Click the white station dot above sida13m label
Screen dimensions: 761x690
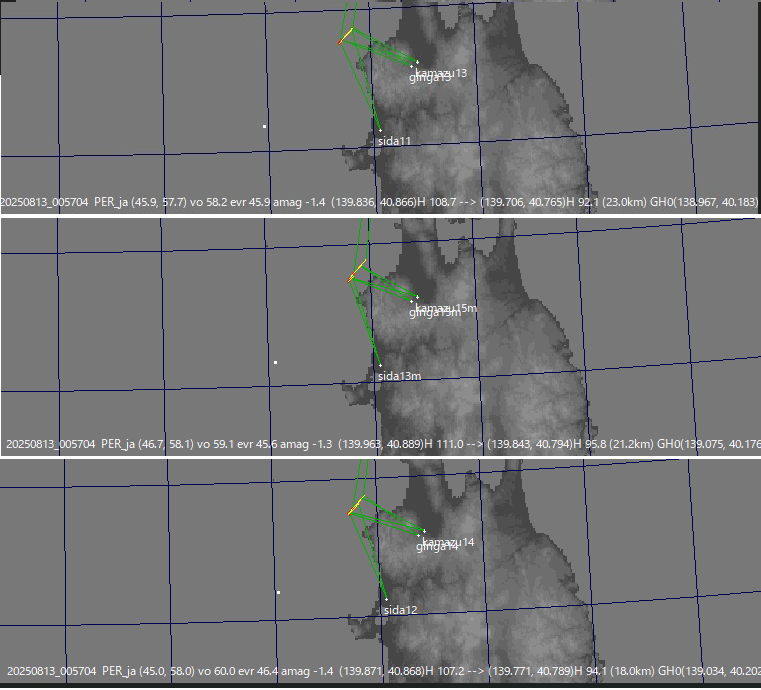pos(380,365)
